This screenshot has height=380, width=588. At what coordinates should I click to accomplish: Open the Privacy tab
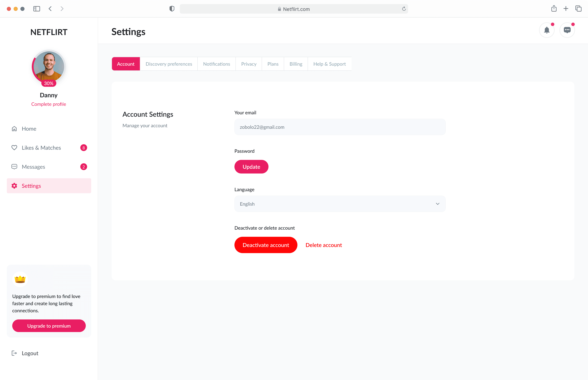248,64
